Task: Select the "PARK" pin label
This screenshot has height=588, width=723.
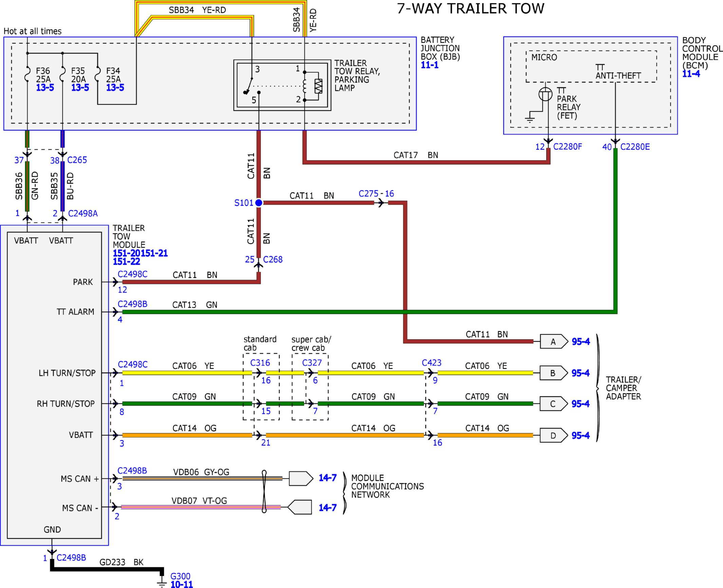Action: 83,282
